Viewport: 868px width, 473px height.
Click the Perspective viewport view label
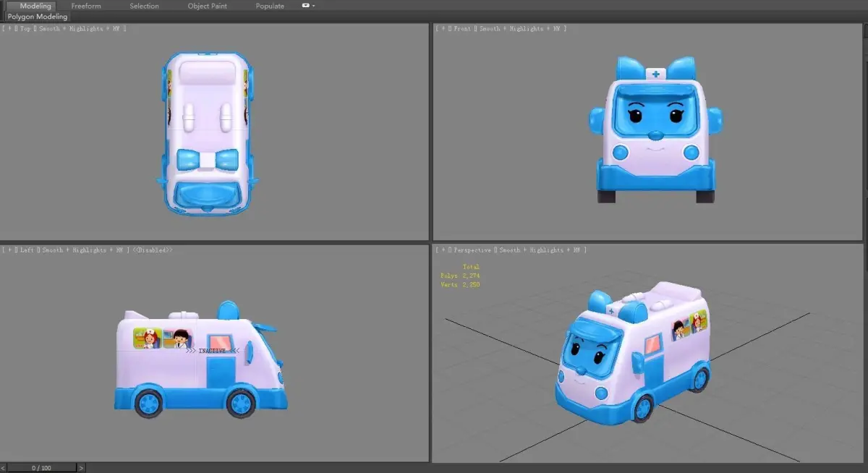(x=472, y=250)
